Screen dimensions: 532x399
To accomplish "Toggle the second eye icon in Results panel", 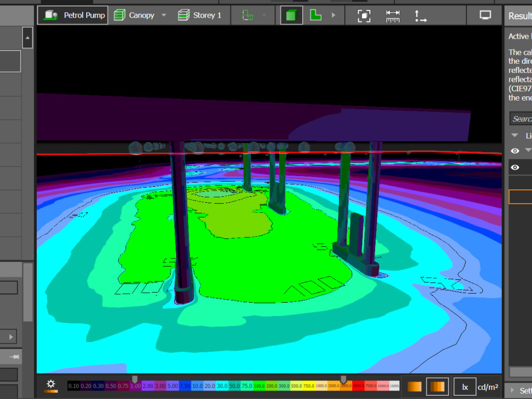I will (514, 167).
